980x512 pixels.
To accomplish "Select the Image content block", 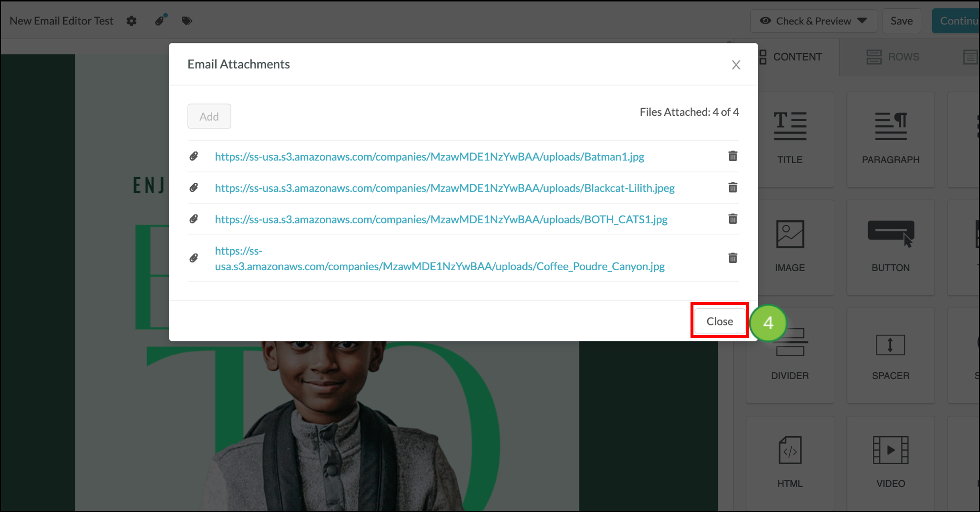I will coord(790,248).
